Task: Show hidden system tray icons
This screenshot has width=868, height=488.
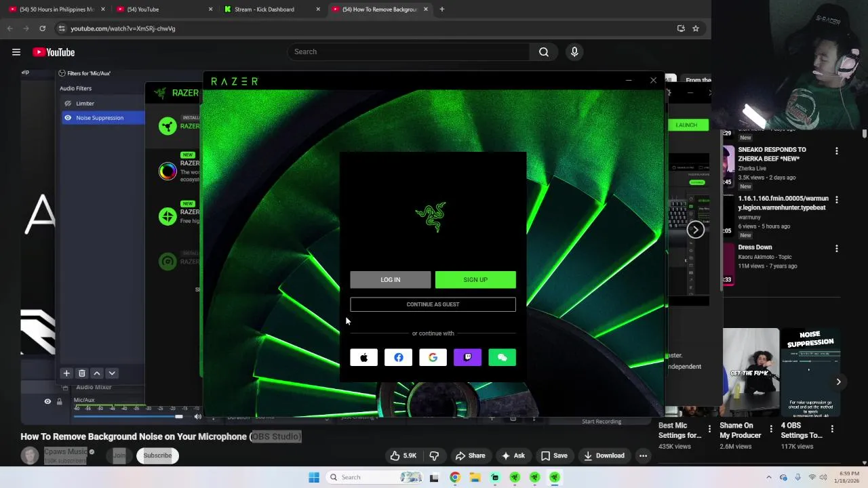Action: tap(768, 477)
